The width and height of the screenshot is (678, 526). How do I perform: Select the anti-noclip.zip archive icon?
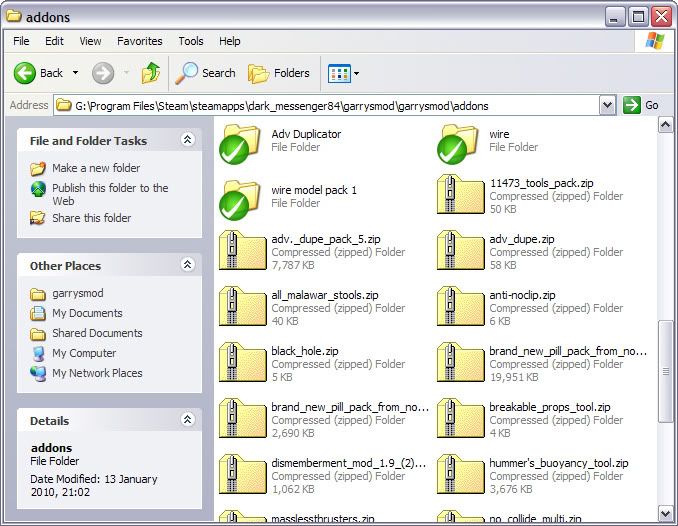click(457, 305)
